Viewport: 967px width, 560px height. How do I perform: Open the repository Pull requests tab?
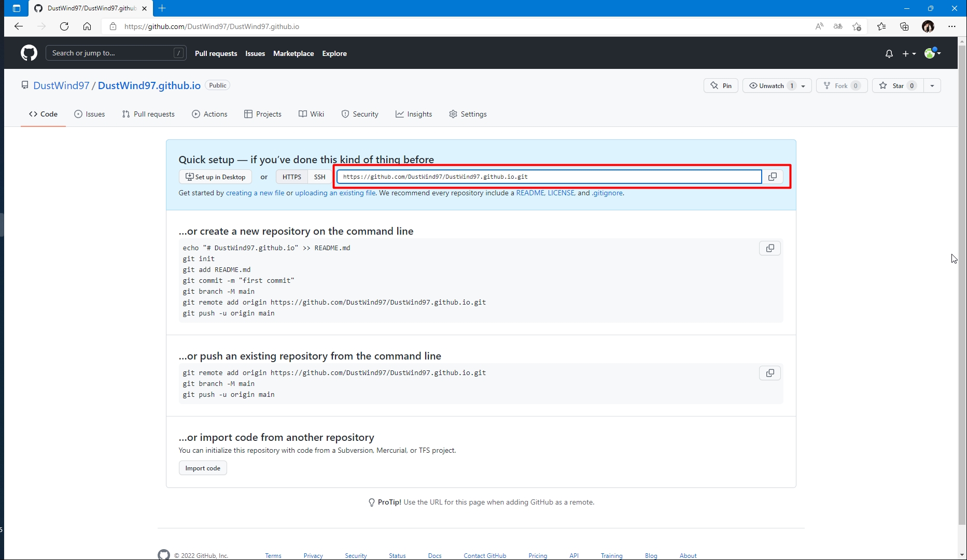coord(148,114)
